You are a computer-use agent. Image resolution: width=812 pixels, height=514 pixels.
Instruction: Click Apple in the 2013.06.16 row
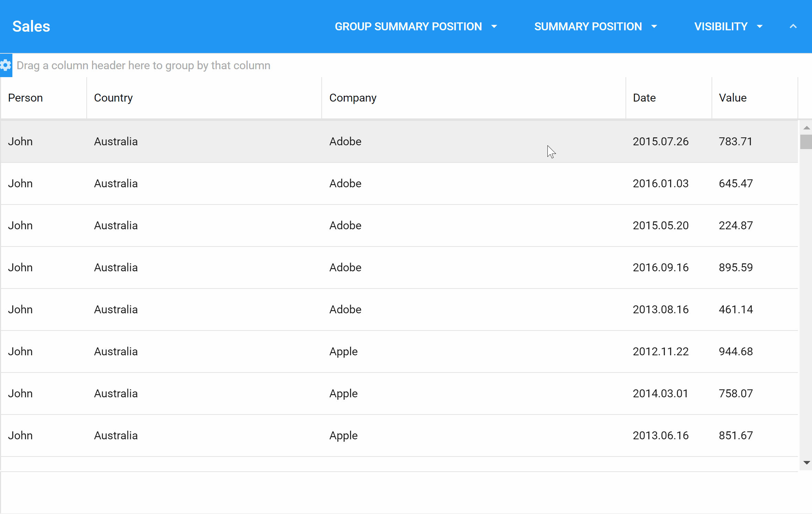pos(343,436)
